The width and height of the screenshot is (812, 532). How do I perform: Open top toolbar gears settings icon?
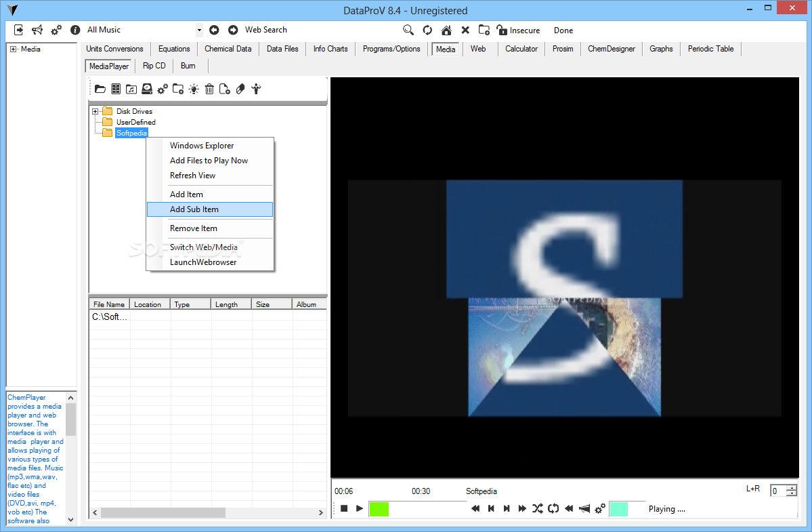coord(56,30)
